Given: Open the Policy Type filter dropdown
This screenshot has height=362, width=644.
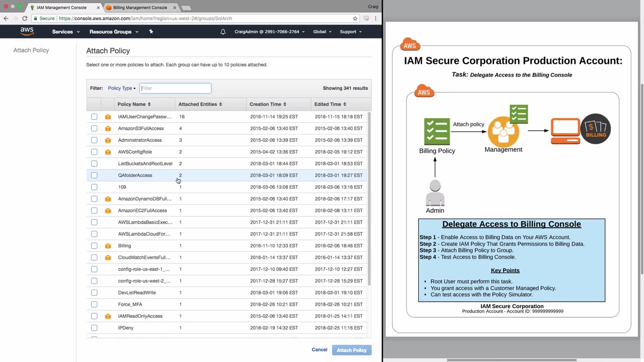Looking at the screenshot, I should [x=122, y=88].
